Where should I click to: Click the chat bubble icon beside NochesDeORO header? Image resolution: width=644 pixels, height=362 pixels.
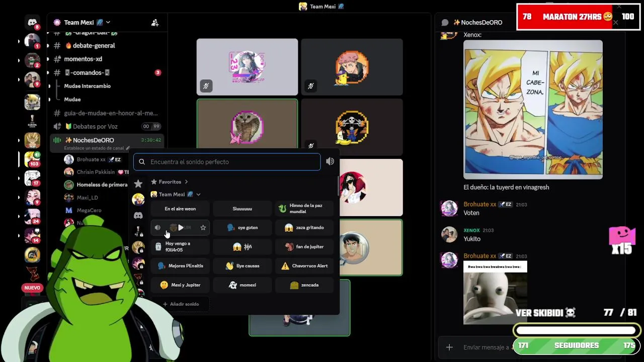445,23
